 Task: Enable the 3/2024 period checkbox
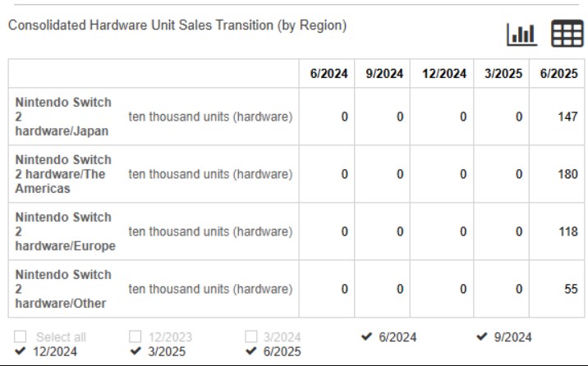pos(250,336)
